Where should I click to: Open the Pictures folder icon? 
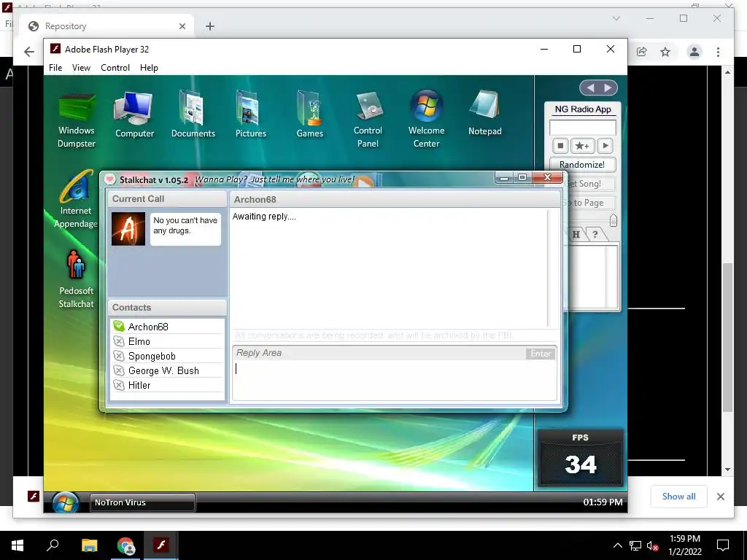pos(251,114)
